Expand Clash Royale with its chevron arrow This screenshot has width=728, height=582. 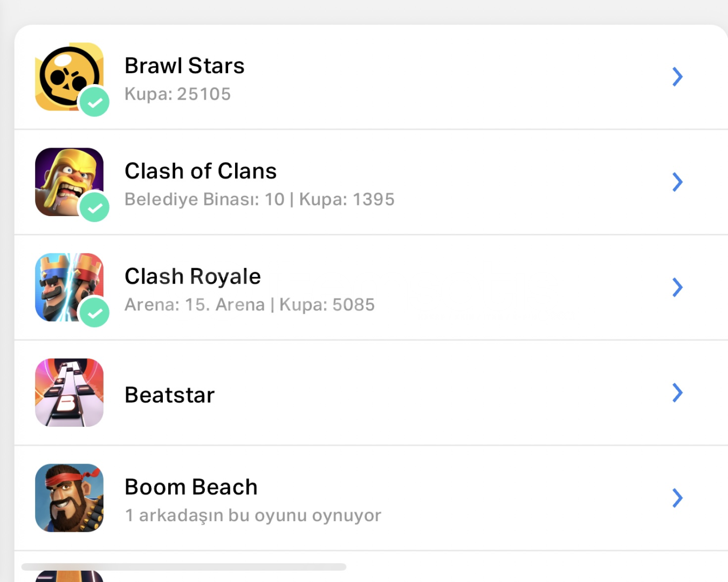click(x=677, y=287)
